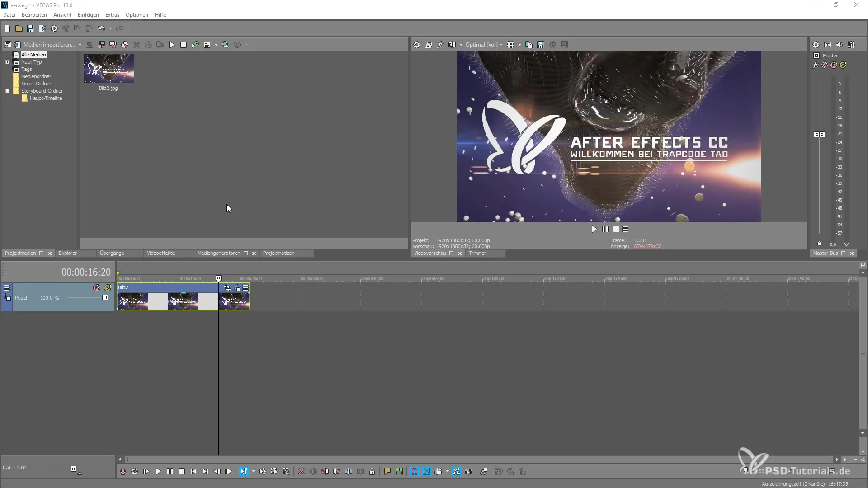Switch to the Projektnotizen tab
Screen dimensions: 868x488
point(278,253)
